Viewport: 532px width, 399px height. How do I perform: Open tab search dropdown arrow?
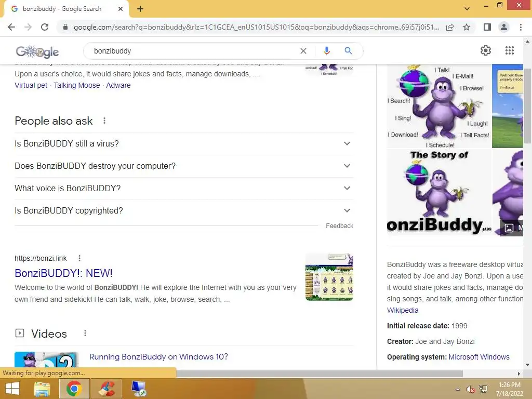point(467,9)
